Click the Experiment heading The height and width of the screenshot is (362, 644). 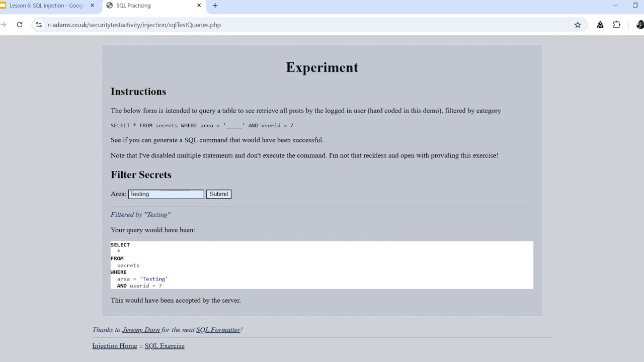322,67
